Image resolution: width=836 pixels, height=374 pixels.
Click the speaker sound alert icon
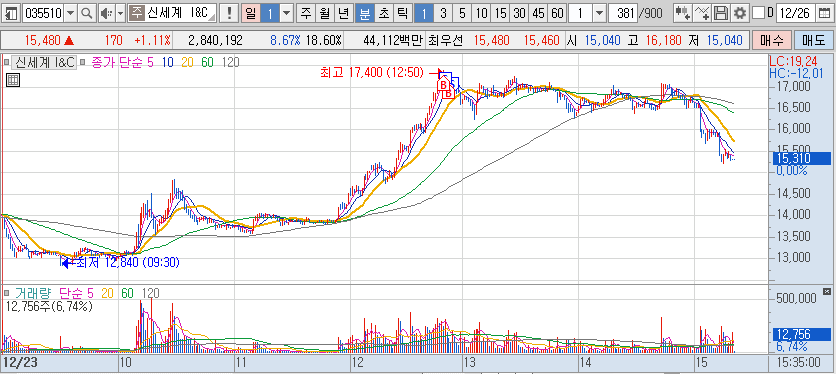[107, 13]
